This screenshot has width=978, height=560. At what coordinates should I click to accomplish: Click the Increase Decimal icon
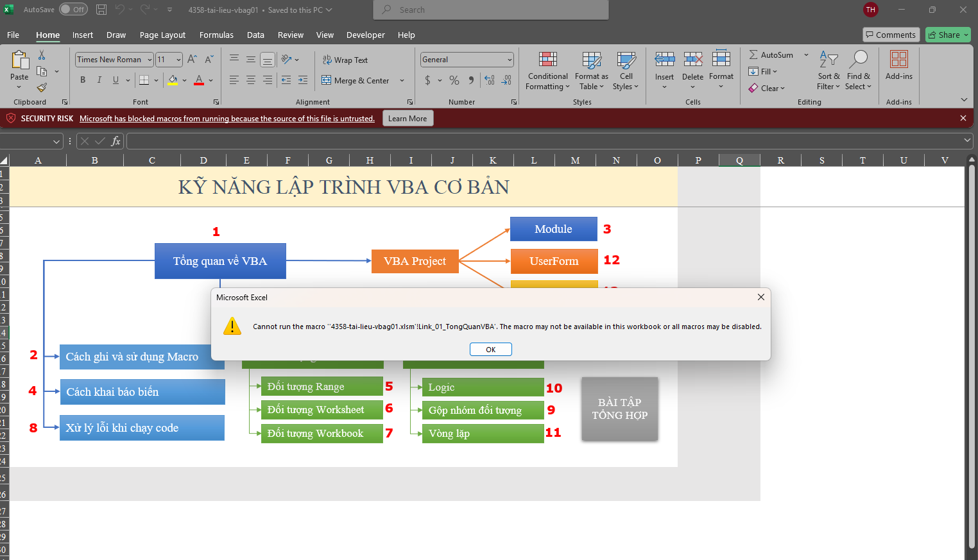(x=490, y=80)
